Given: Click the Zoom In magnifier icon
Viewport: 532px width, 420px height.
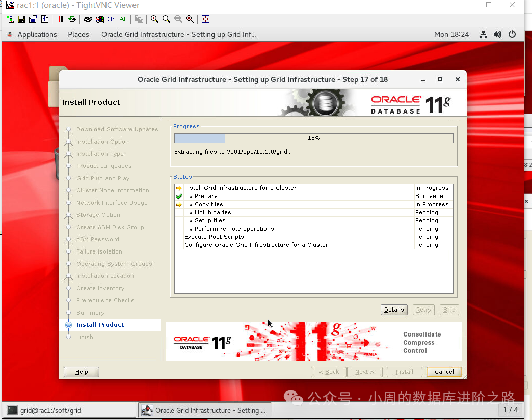Looking at the screenshot, I should click(x=154, y=19).
